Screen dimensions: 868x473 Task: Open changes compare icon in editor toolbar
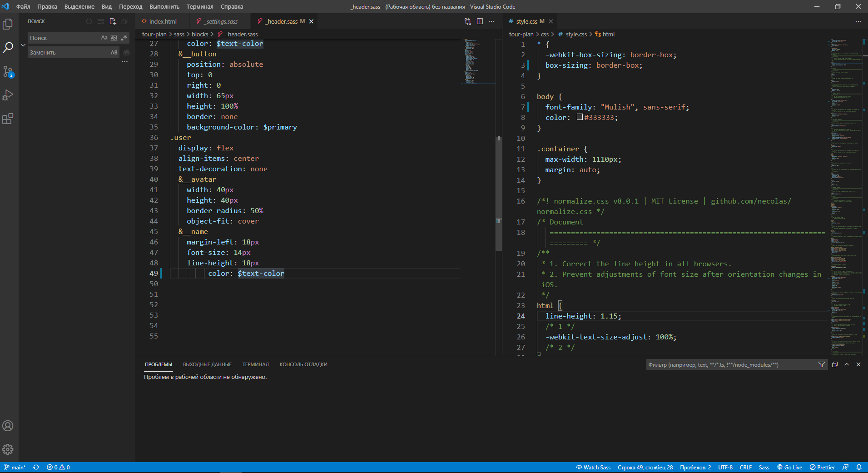[468, 21]
